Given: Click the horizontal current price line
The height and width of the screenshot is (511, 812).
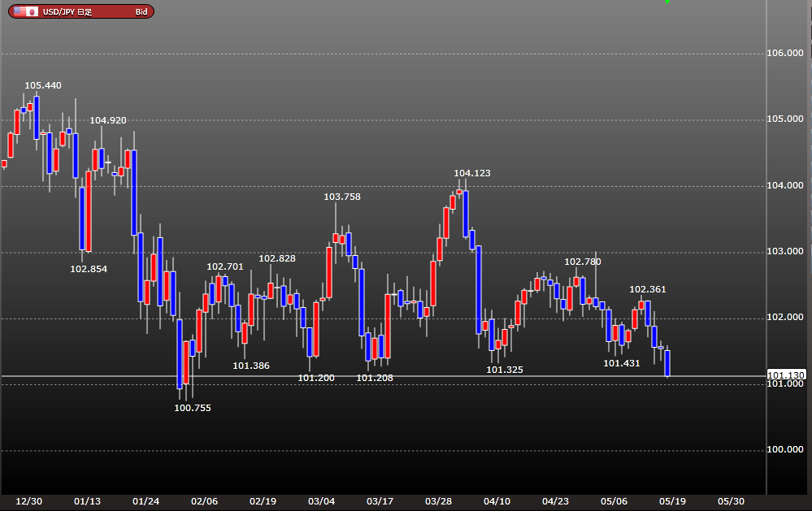Looking at the screenshot, I should click(x=383, y=376).
